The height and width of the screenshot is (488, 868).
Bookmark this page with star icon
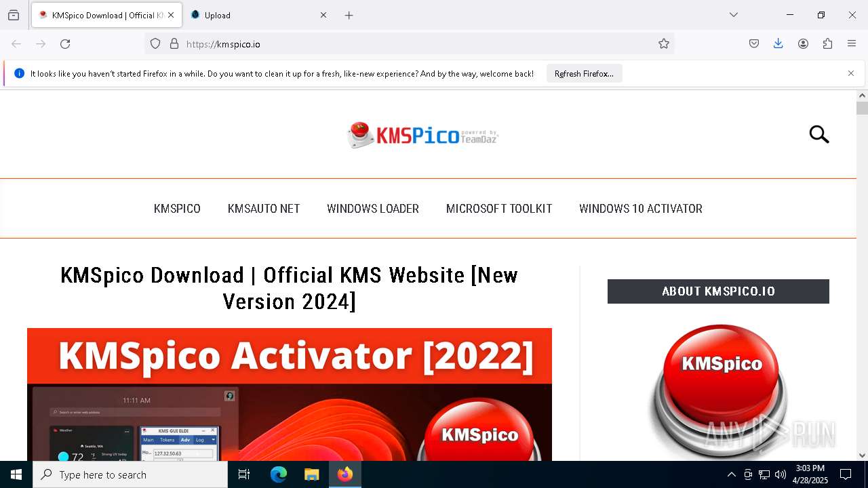tap(664, 43)
